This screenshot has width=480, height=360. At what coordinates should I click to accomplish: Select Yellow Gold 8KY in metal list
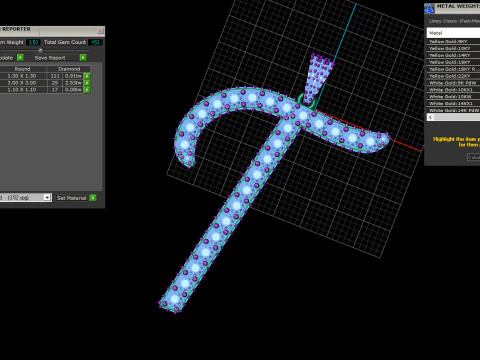tap(453, 41)
